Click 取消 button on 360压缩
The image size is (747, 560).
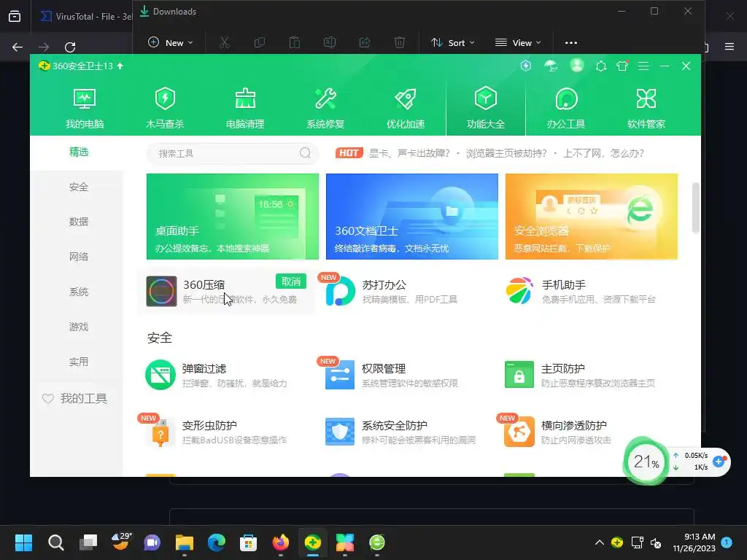(291, 281)
